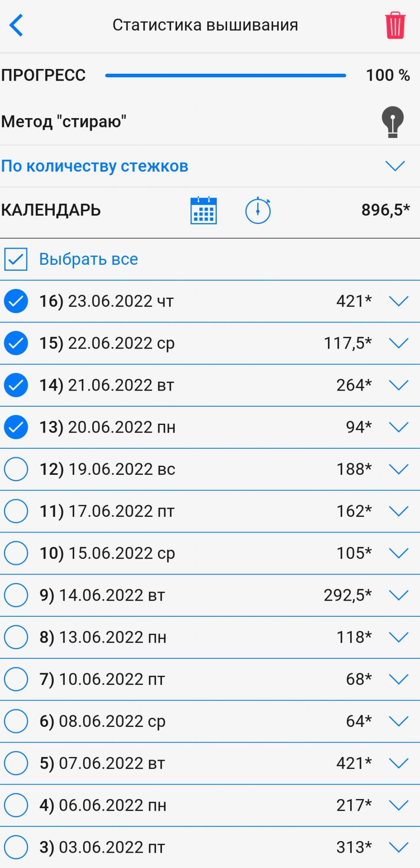Image resolution: width=420 pixels, height=868 pixels.
Task: Click the blue progress bar
Action: 225,76
